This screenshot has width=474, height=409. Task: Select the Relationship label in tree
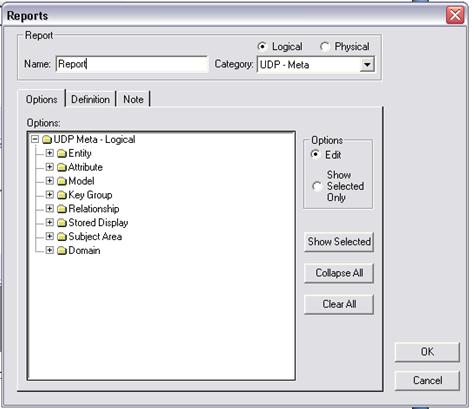pyautogui.click(x=94, y=209)
